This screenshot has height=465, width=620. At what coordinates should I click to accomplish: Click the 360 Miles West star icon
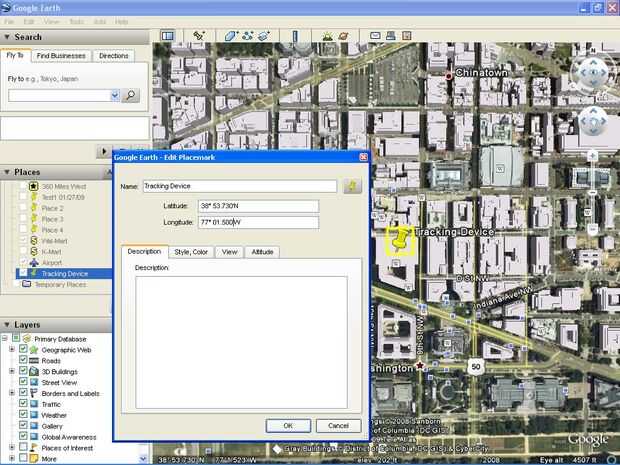pyautogui.click(x=34, y=186)
